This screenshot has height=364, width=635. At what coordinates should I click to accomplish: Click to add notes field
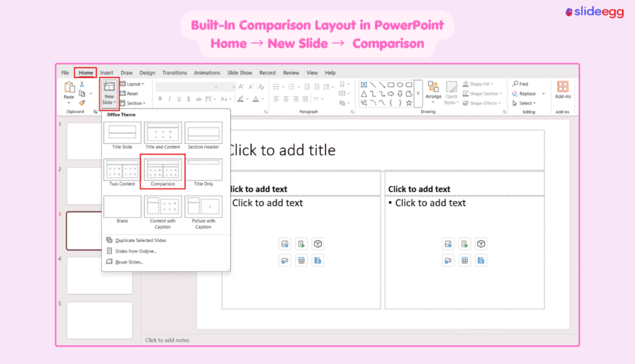click(x=167, y=340)
